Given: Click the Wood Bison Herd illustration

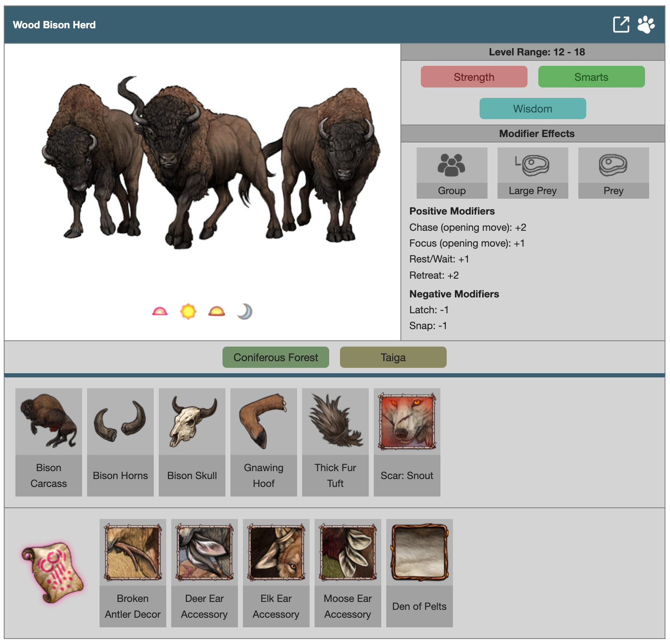Looking at the screenshot, I should [210, 162].
